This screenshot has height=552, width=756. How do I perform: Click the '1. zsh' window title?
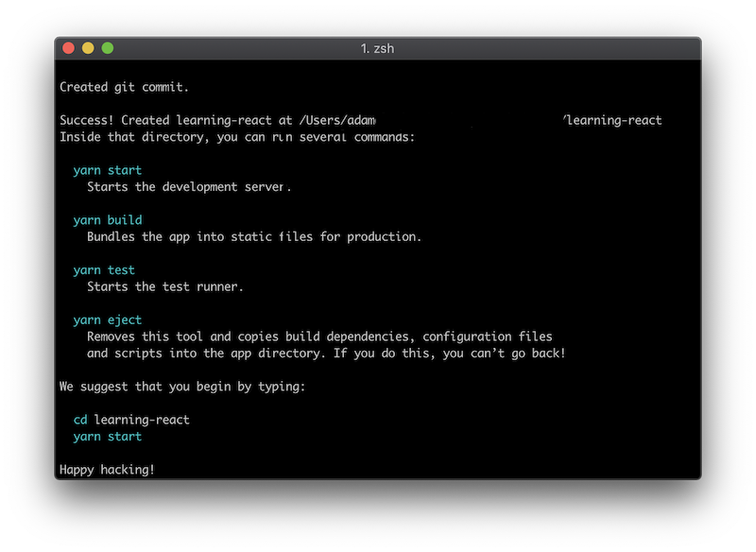point(377,49)
